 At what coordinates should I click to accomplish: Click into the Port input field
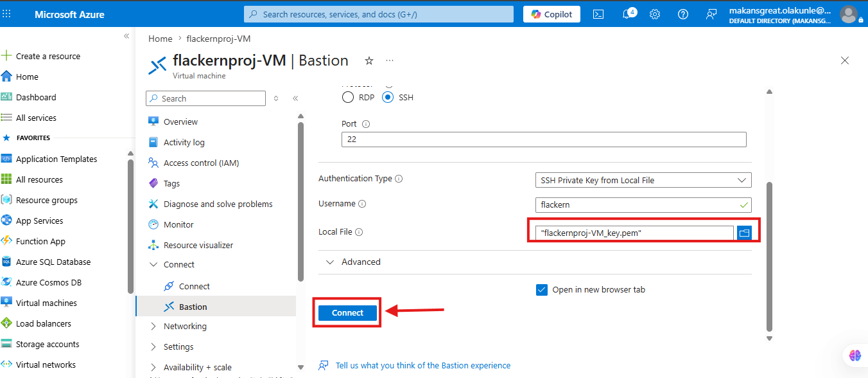544,139
